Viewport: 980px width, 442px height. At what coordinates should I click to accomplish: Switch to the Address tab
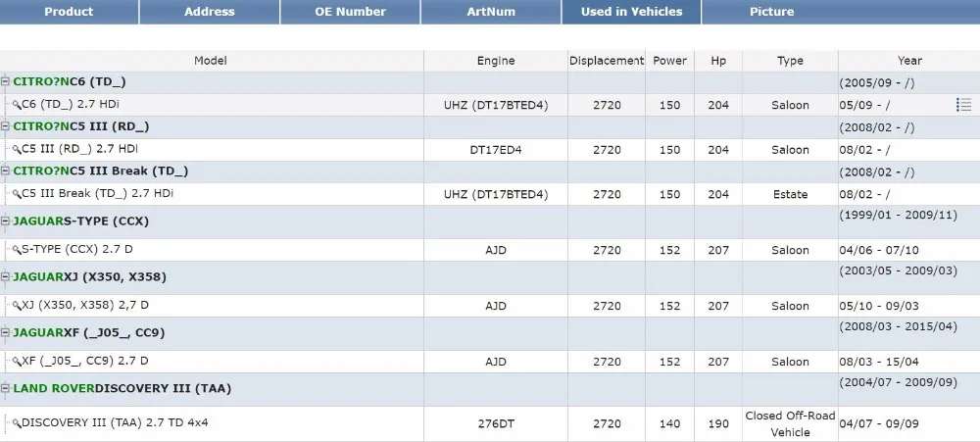pos(210,12)
